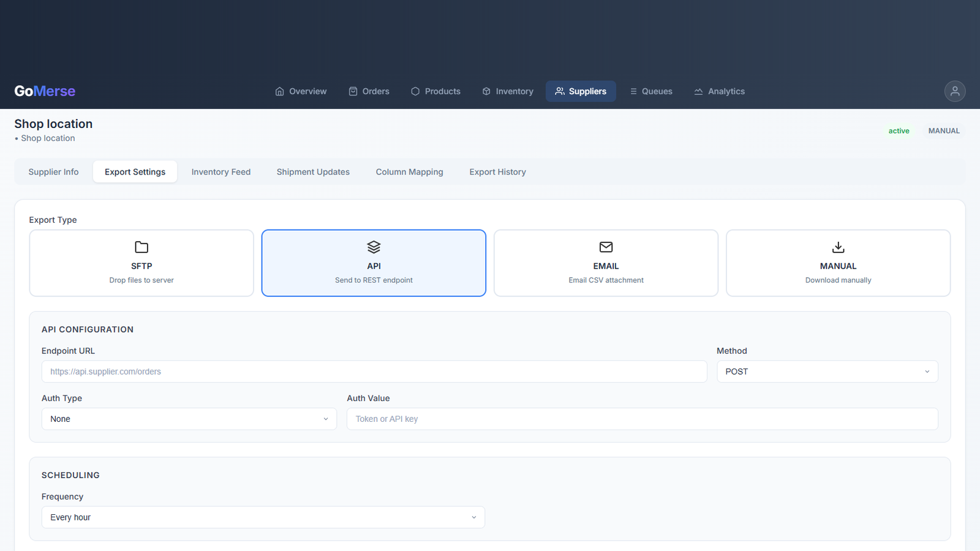Screen dimensions: 980x551
Task: Click the Inventory box icon
Action: pos(486,91)
